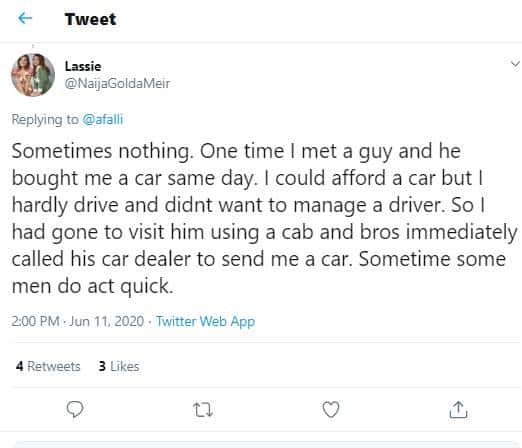Open Lassie's profile picture
The image size is (522, 448).
(x=33, y=75)
